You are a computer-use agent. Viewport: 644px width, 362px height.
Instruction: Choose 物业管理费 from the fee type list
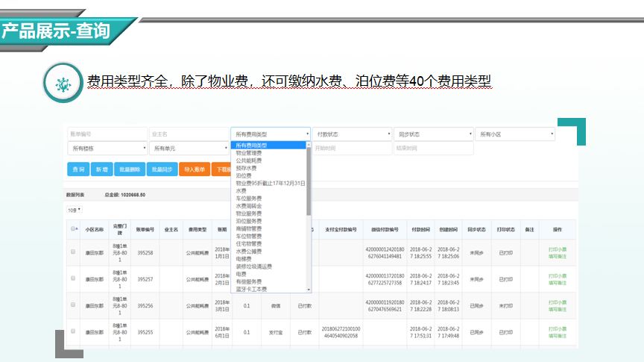(249, 152)
